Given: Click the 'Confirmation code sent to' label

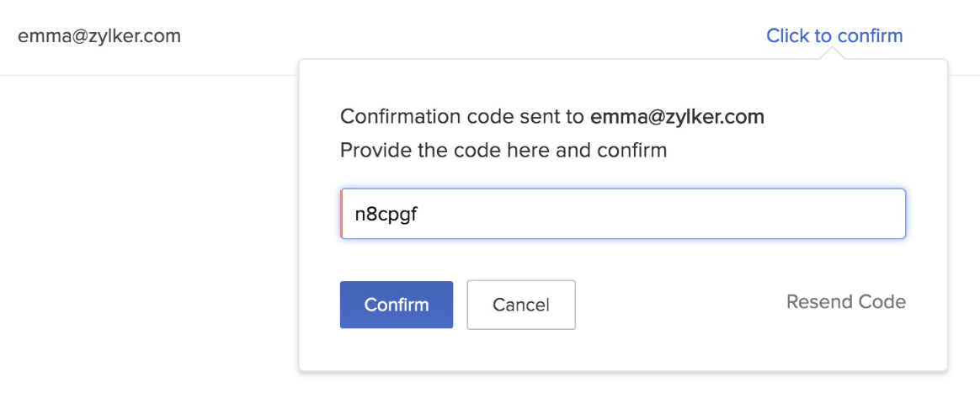Looking at the screenshot, I should point(462,117).
